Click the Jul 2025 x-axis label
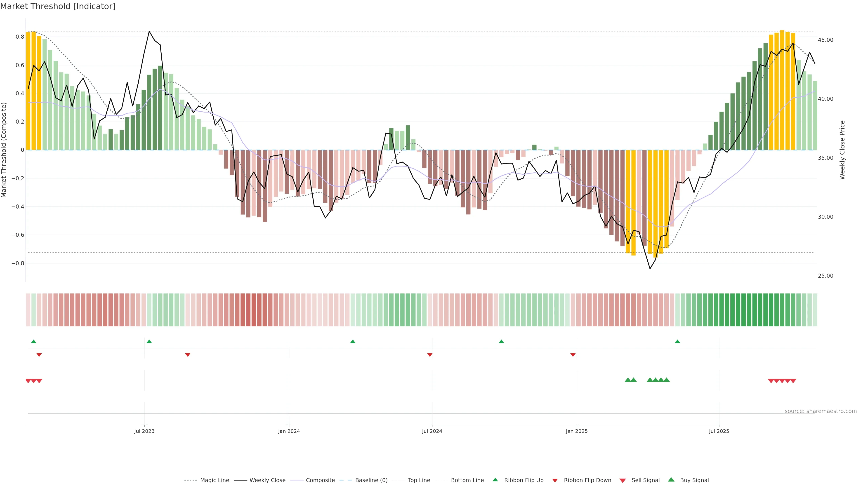This screenshot has height=488, width=868. tap(719, 431)
